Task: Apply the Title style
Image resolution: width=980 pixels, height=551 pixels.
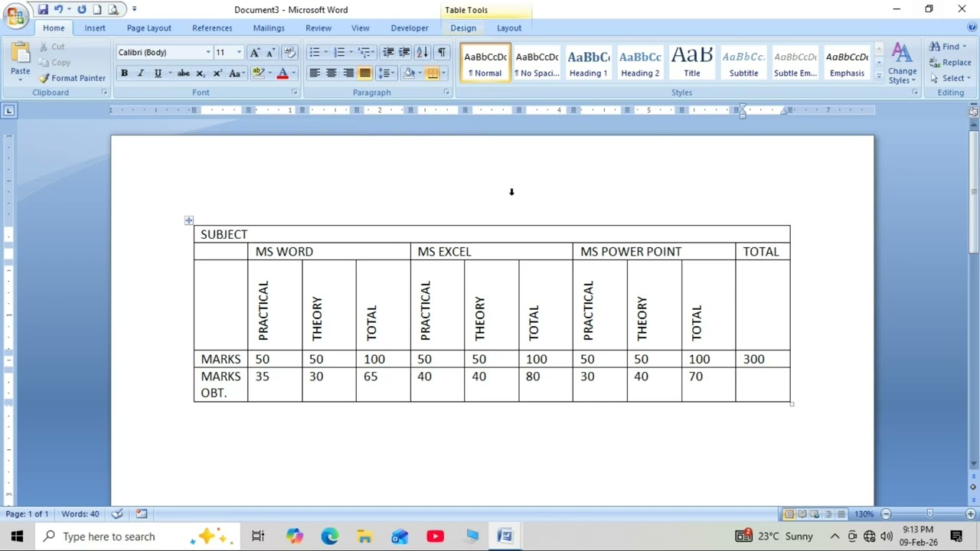Action: coord(691,62)
